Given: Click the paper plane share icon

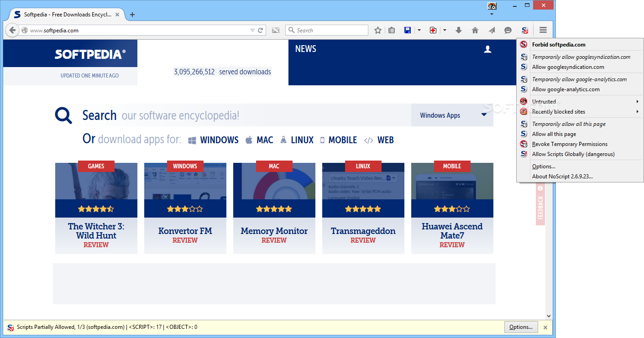Looking at the screenshot, I should click(x=492, y=30).
